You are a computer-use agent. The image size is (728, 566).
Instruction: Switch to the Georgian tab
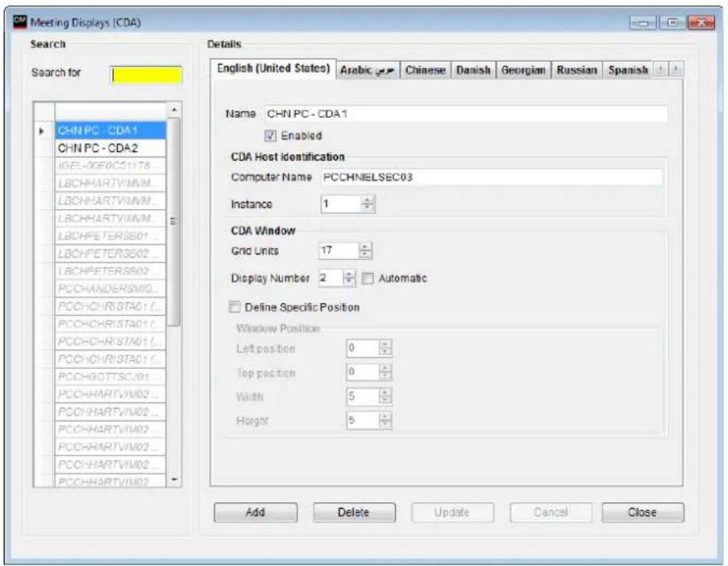point(524,70)
